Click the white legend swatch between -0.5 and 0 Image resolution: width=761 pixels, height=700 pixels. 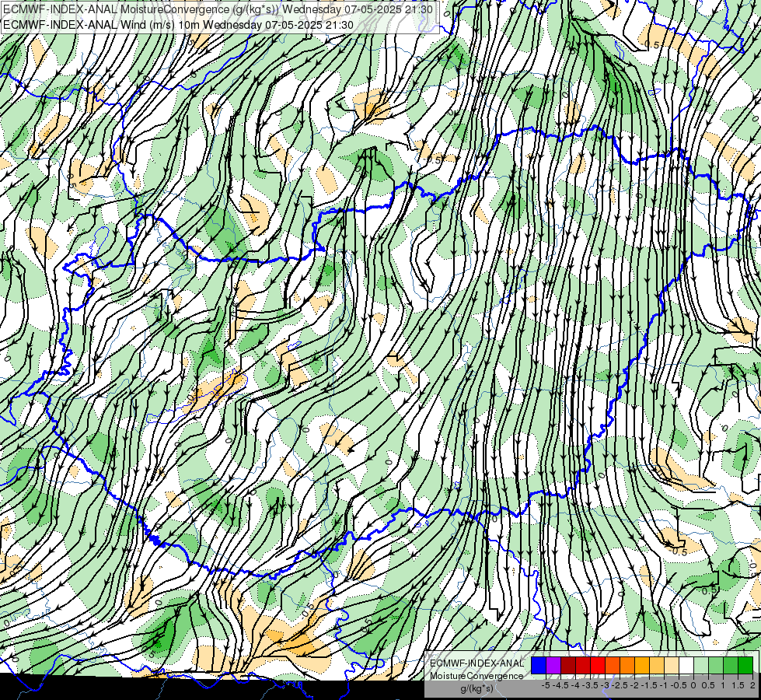(686, 665)
